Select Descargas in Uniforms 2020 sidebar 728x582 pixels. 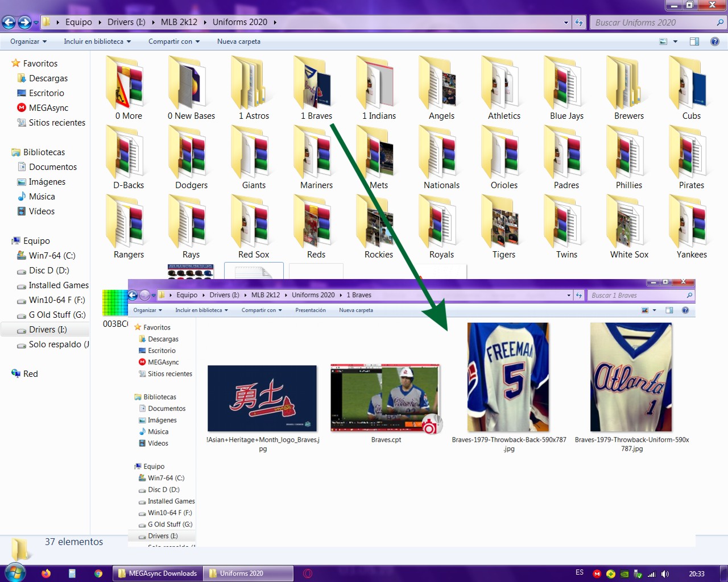(x=48, y=78)
